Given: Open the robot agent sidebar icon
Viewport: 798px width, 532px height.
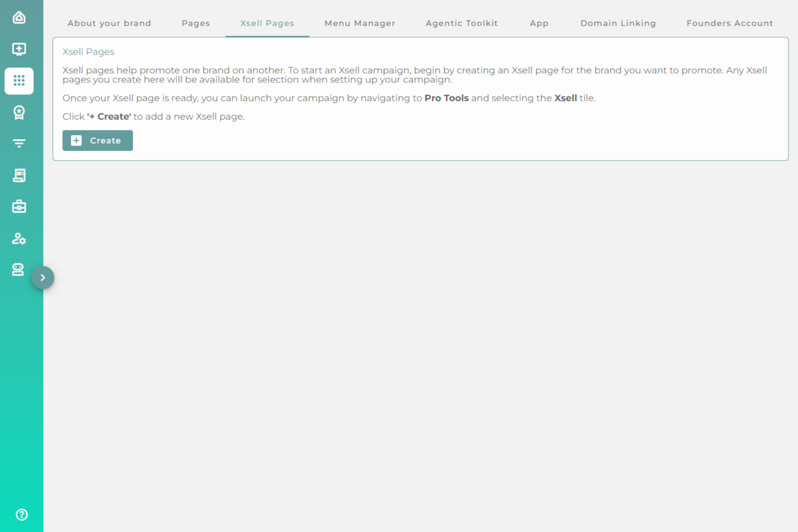Looking at the screenshot, I should tap(18, 269).
